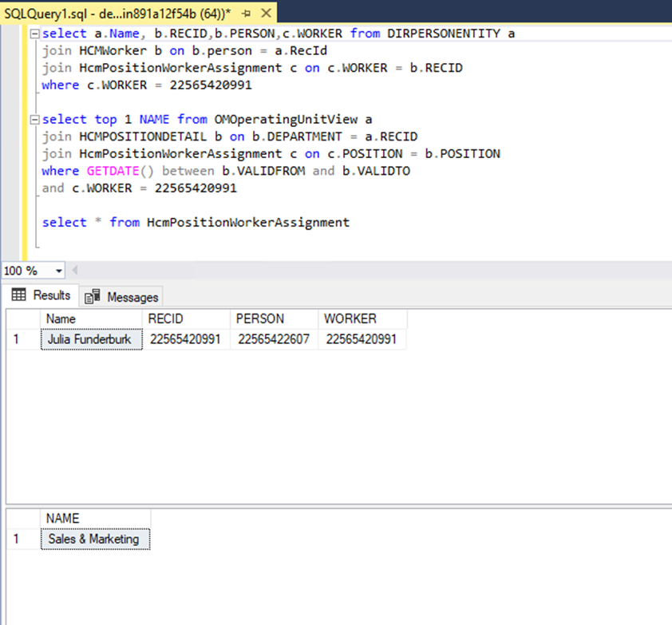Click the close X on SQLQuery1.sql tab
The width and height of the screenshot is (672, 625).
(264, 13)
